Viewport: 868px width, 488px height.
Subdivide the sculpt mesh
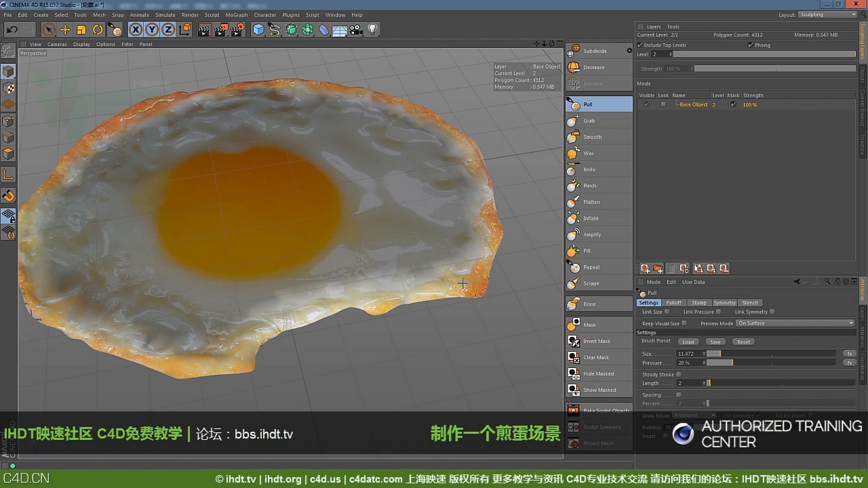pos(595,51)
